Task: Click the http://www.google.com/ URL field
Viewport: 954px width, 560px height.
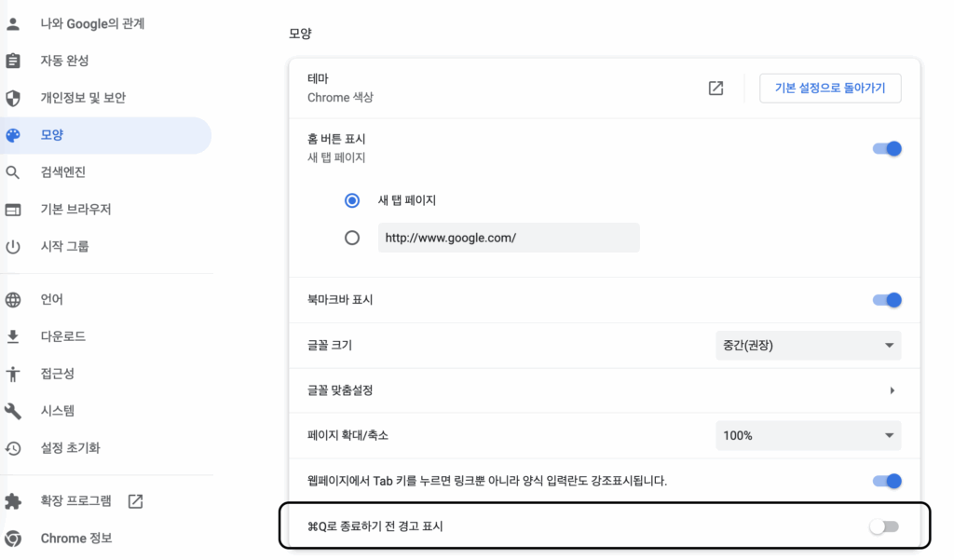Action: (x=508, y=238)
